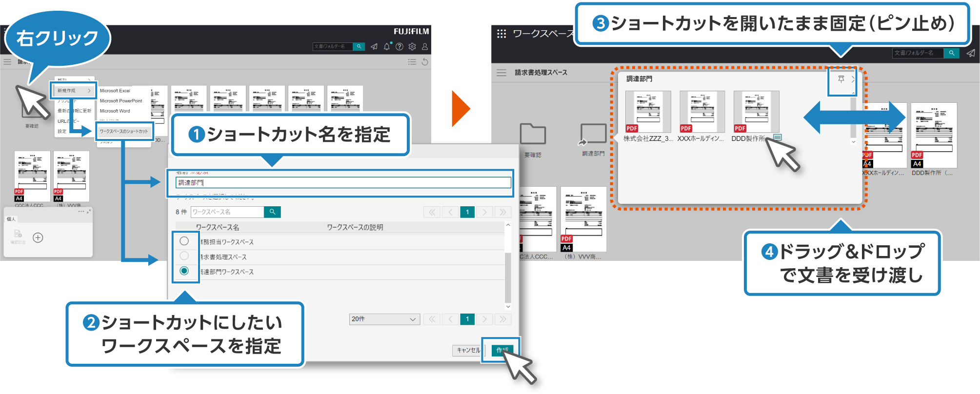
Task: Click search button in right screenshot header
Action: click(951, 53)
